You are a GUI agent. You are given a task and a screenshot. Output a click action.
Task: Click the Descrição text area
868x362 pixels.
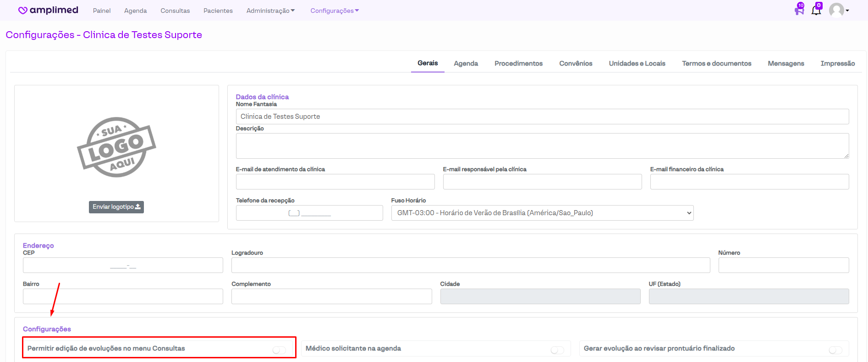[x=542, y=146]
